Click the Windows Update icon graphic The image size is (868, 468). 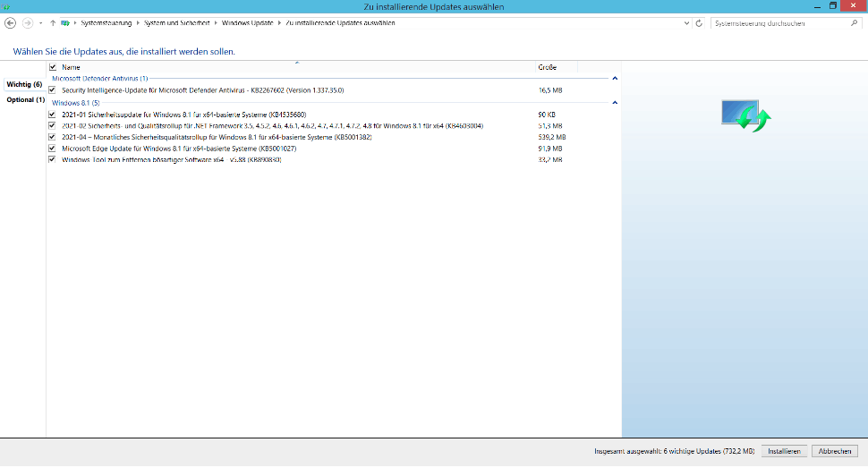click(x=745, y=115)
